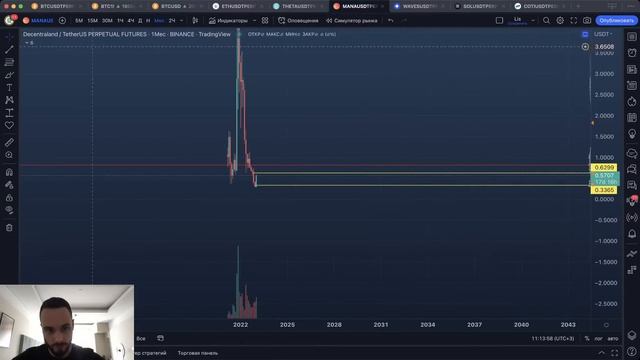Click the MANAUS symbol search field
The image size is (640, 360).
pyautogui.click(x=38, y=20)
